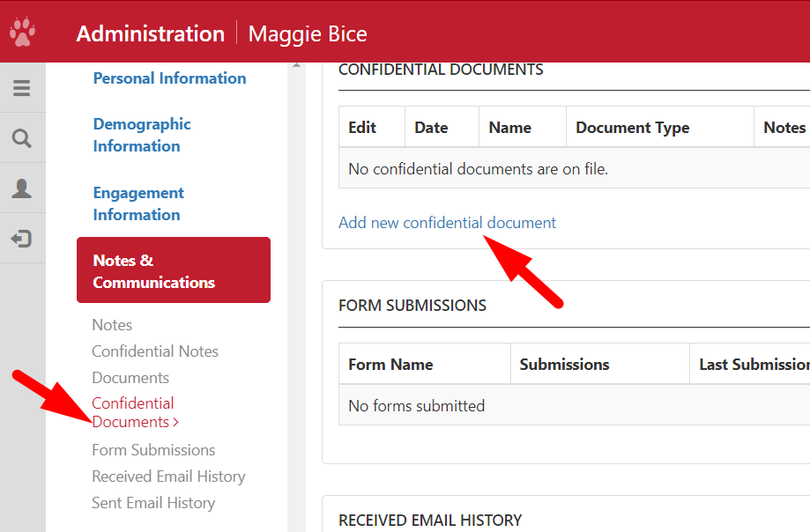Viewport: 810px width, 532px height.
Task: Click the CONFIDENTIAL DOCUMENTS heading
Action: pyautogui.click(x=441, y=70)
